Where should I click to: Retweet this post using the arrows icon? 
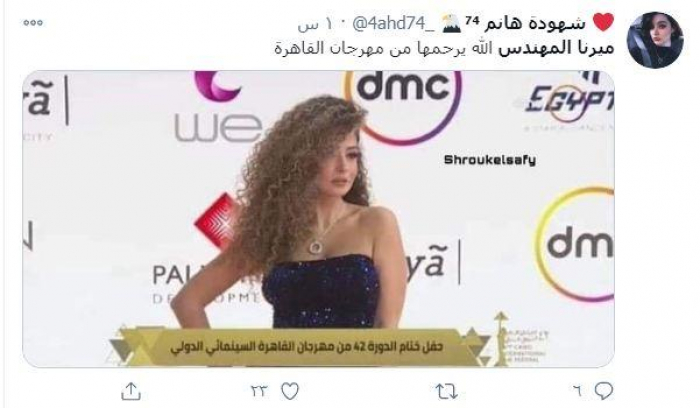tap(446, 392)
